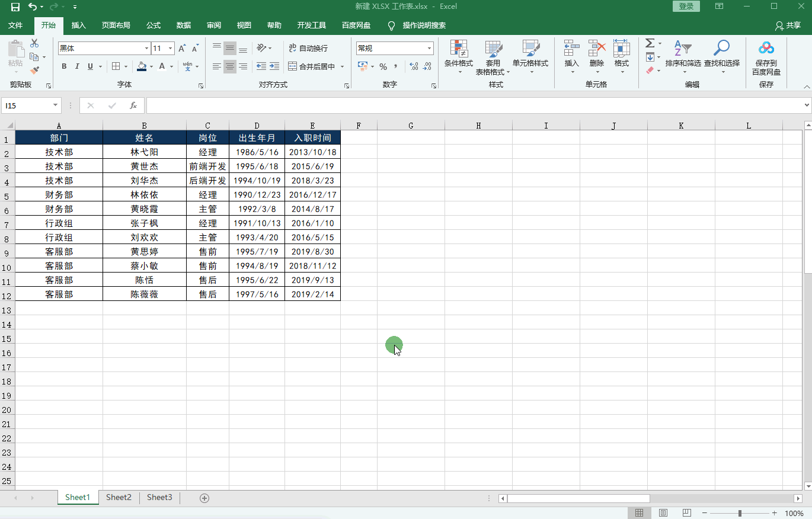Click the 共享 share button

(788, 25)
